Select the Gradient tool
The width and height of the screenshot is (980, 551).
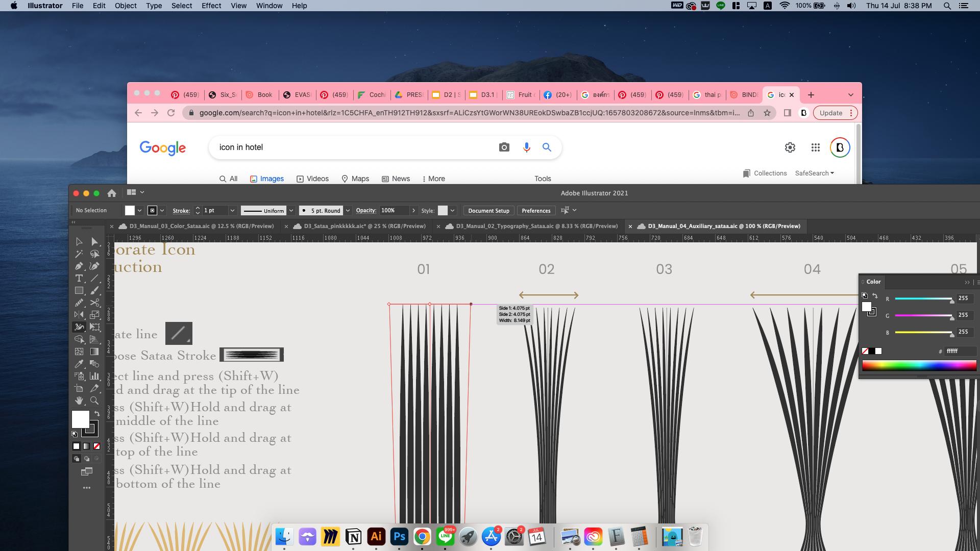coord(94,352)
